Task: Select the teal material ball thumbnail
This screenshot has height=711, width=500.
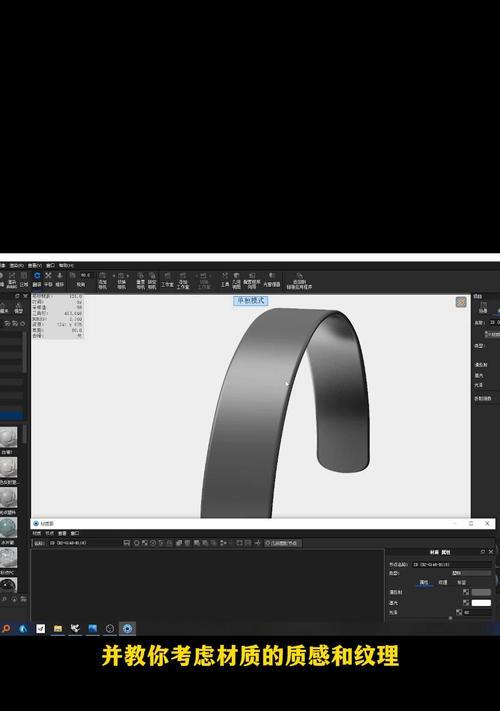Action: [8, 528]
